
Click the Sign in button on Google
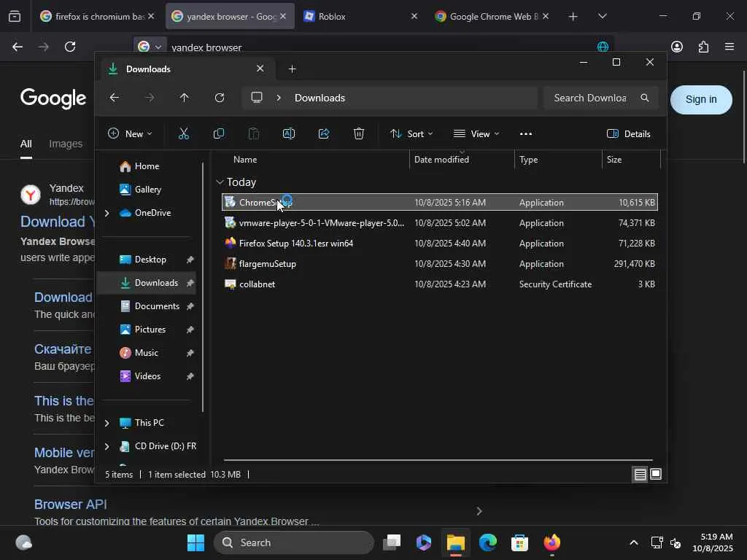pyautogui.click(x=701, y=99)
